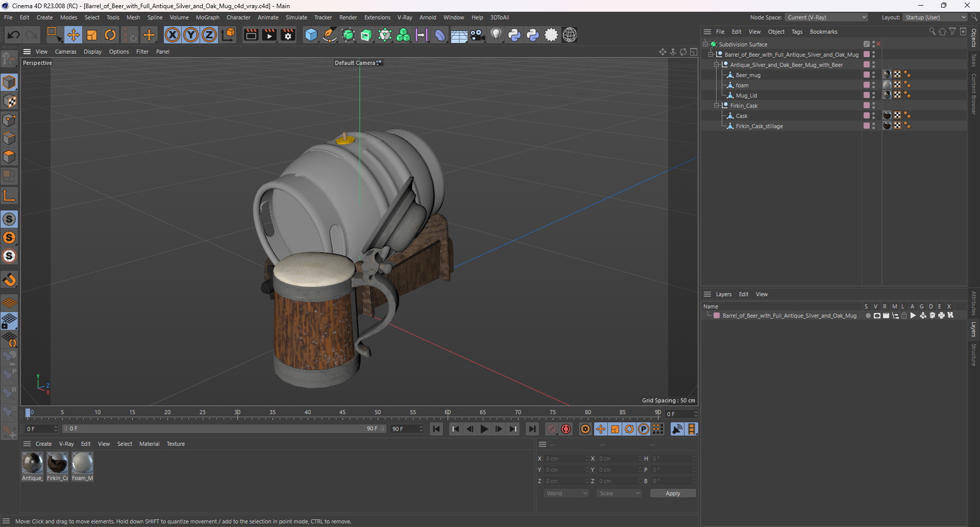This screenshot has height=527, width=980.
Task: Select the Firkin_Ca material thumbnail
Action: pos(57,463)
